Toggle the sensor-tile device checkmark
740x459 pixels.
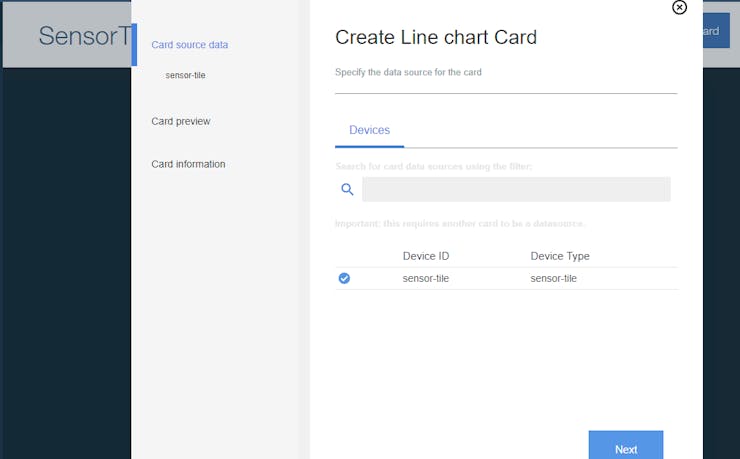345,278
